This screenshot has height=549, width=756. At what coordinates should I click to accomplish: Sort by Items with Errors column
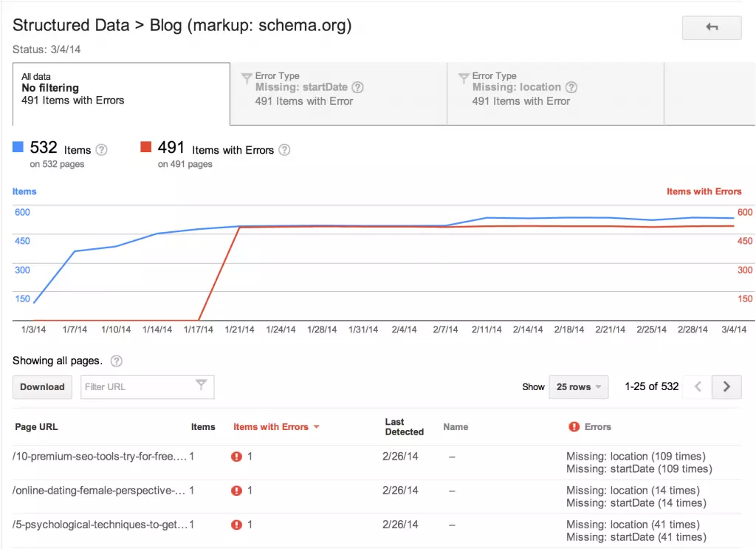pyautogui.click(x=276, y=427)
